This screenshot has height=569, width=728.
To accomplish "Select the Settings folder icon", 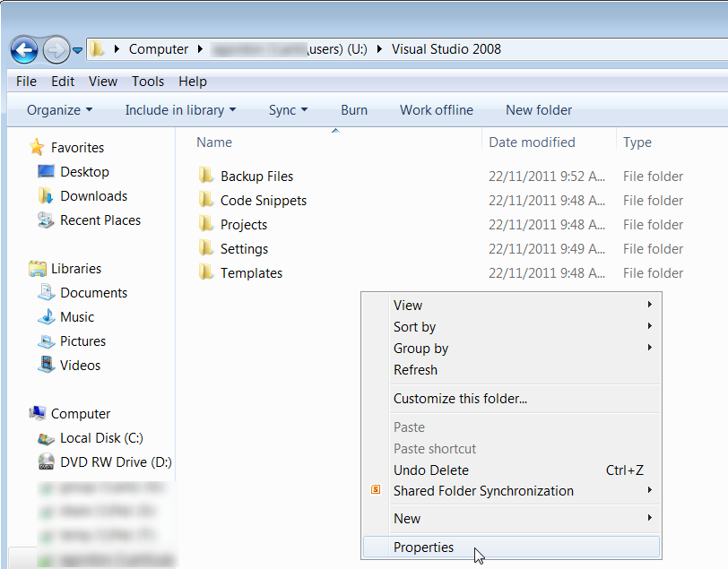I will coord(205,248).
